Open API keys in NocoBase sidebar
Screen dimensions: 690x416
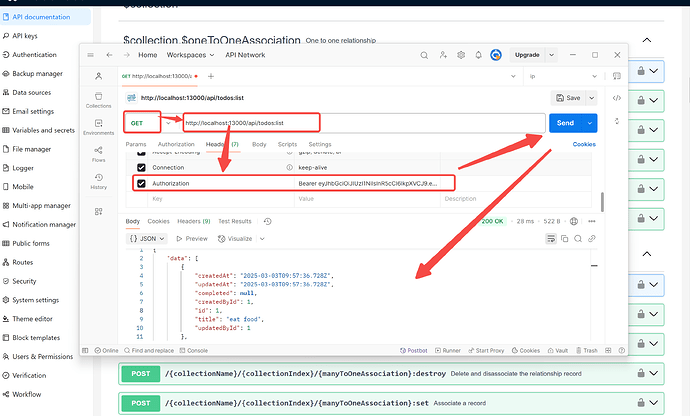(25, 36)
